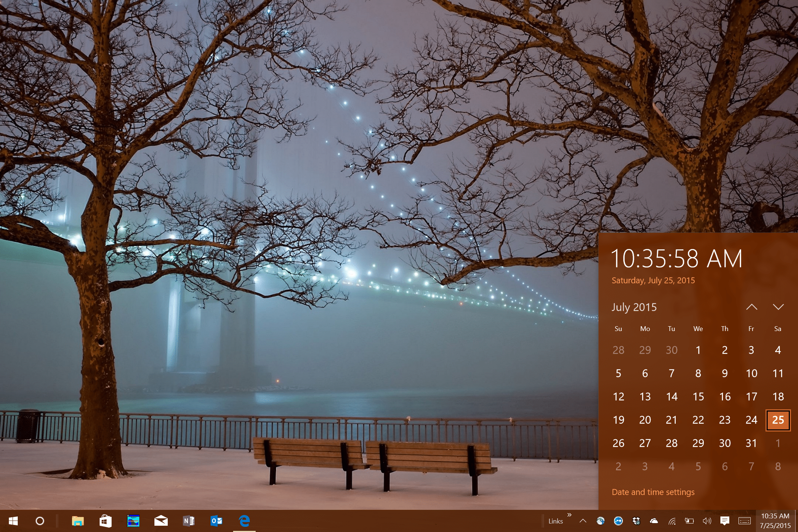Open the blue framed picture app on taskbar

133,521
